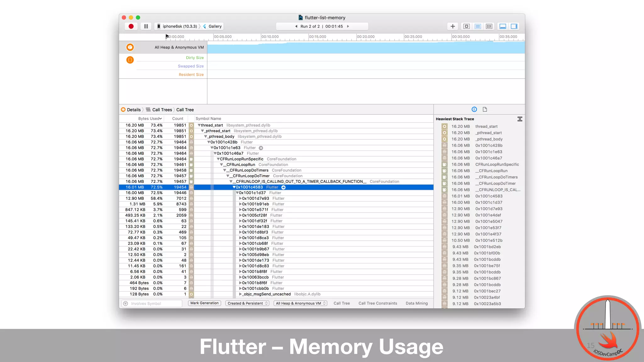
Task: Open the iphone6sk device selector
Action: coord(177,26)
